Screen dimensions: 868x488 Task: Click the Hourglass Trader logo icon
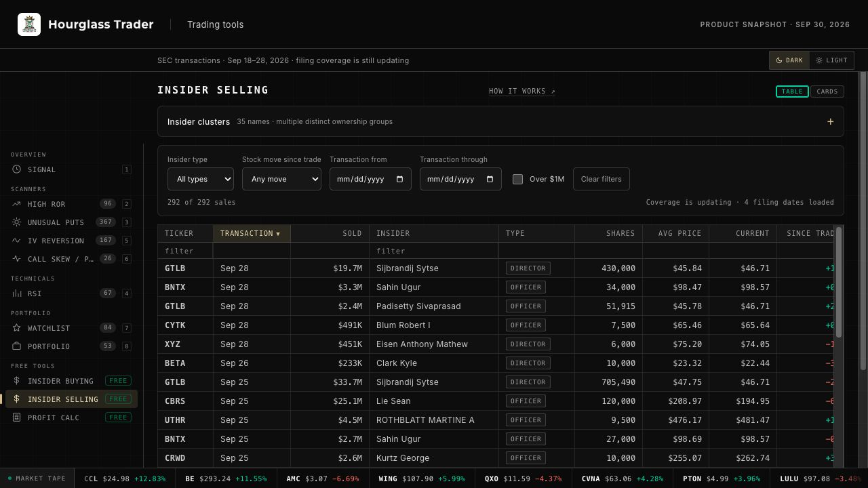(x=29, y=24)
